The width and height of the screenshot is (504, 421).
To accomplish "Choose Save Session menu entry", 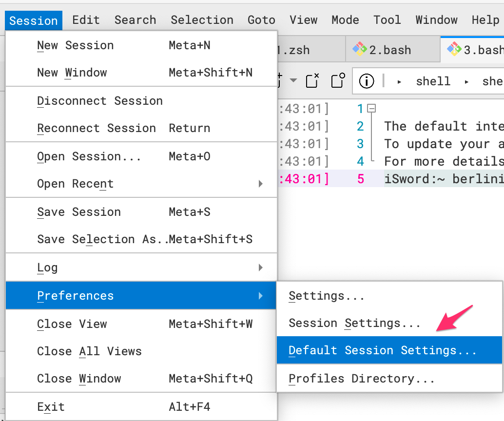I will [78, 212].
